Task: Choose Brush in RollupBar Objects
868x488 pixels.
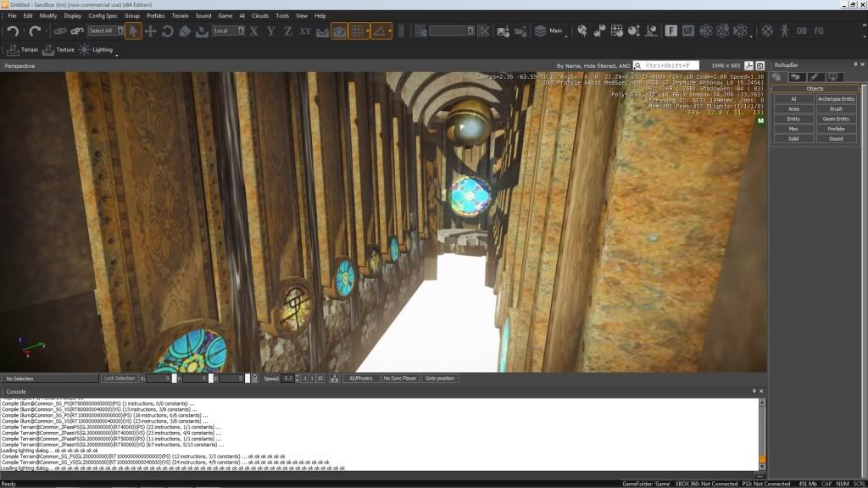Action: pos(836,109)
